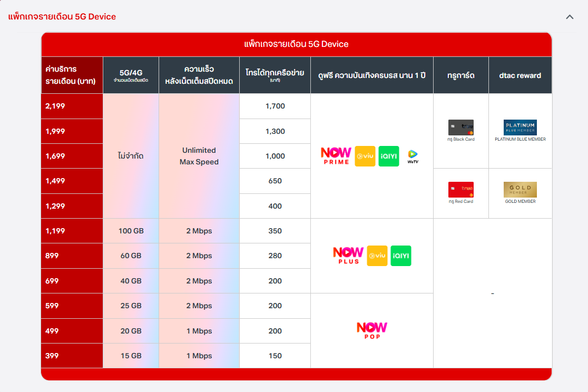This screenshot has width=588, height=392.
Task: Select the 599 baht package price
Action: [x=72, y=306]
